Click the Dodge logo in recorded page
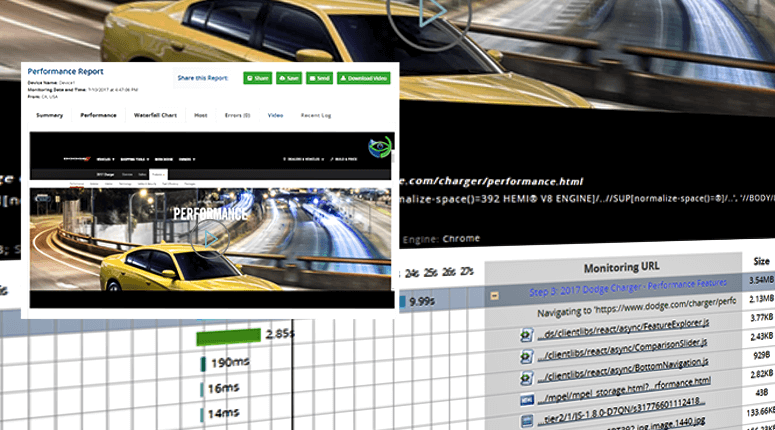This screenshot has width=775, height=430. (77, 159)
